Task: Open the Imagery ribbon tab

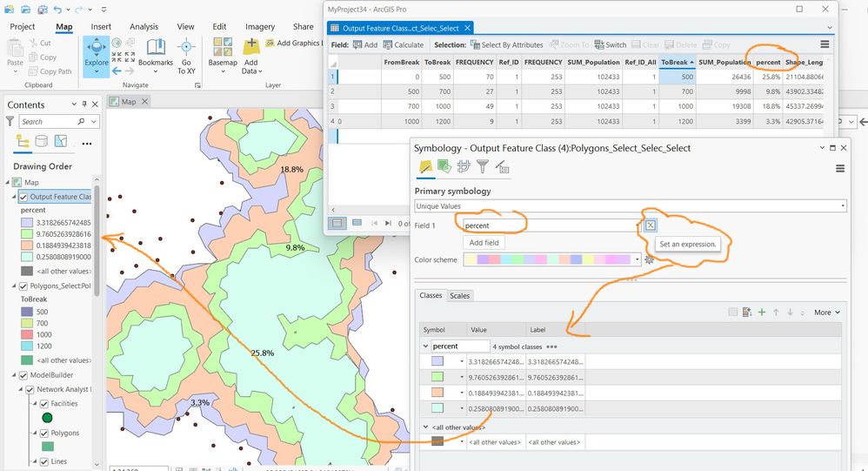Action: point(260,27)
